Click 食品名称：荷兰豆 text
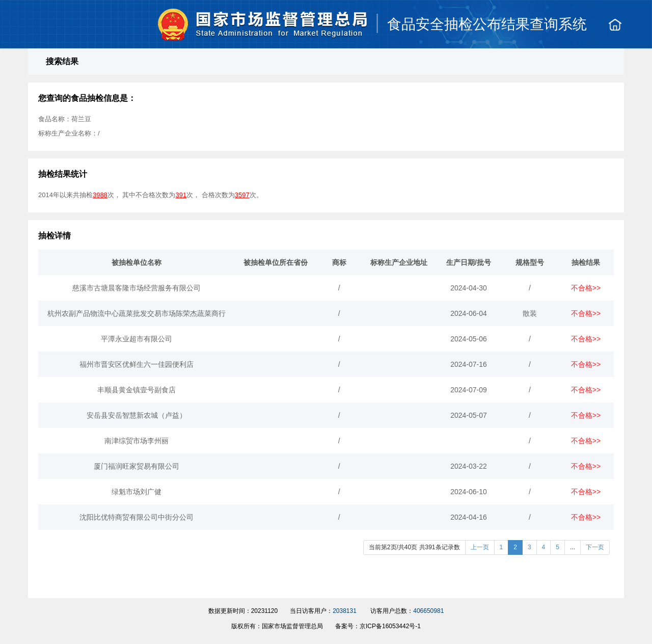652x644 pixels. point(65,119)
